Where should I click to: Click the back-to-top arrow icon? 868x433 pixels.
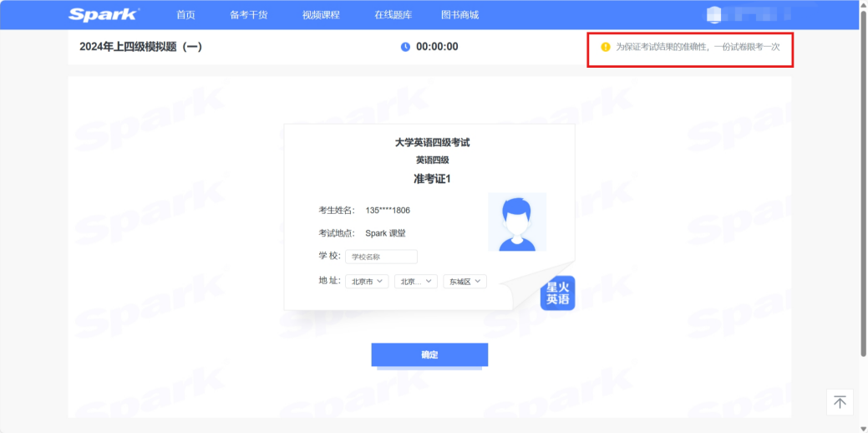(x=840, y=402)
